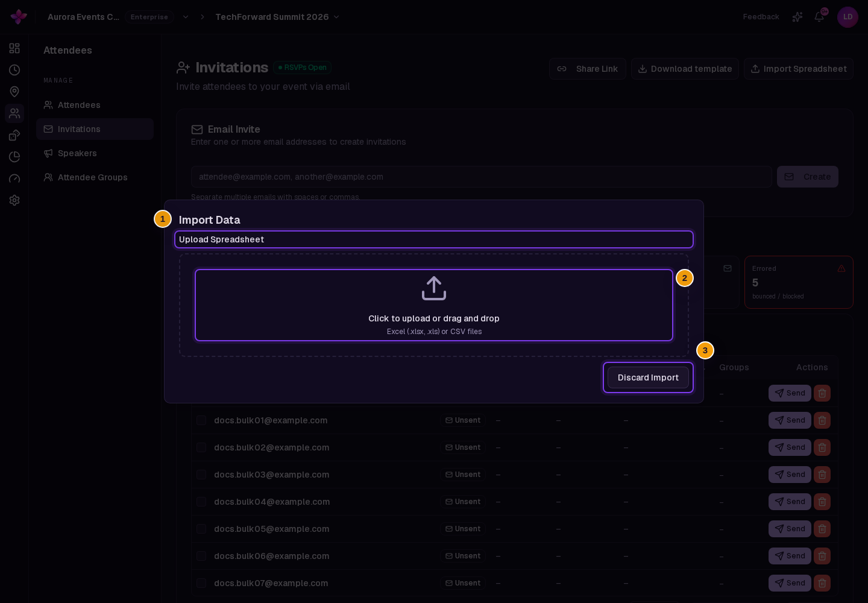Send the docs.bulk06@example.com invite
Image resolution: width=868 pixels, height=603 pixels.
coord(790,556)
